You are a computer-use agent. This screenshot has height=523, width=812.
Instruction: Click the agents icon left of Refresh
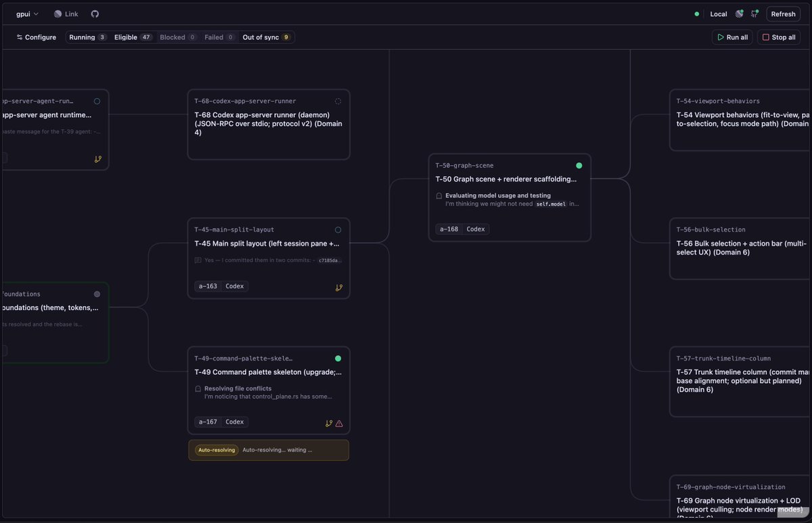click(x=754, y=14)
